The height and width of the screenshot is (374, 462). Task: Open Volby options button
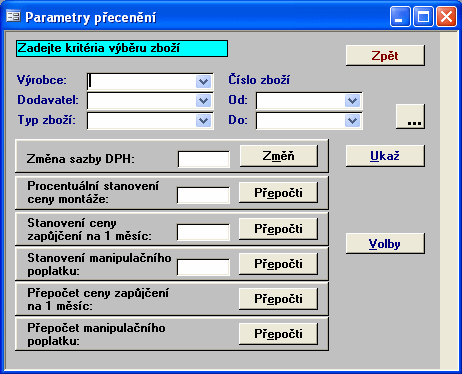tap(385, 244)
